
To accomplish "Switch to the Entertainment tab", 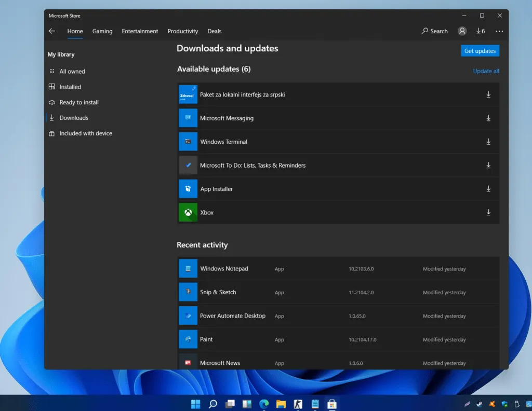I will pyautogui.click(x=140, y=31).
